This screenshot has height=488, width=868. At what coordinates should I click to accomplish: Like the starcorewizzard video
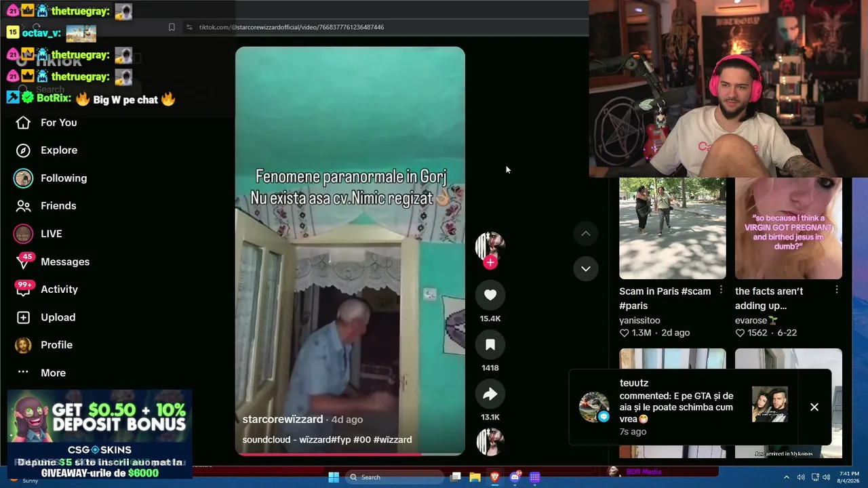click(490, 295)
